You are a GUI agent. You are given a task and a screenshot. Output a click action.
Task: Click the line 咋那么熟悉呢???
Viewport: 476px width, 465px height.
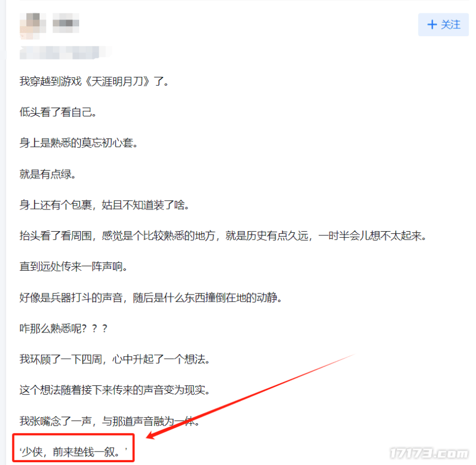[64, 329]
